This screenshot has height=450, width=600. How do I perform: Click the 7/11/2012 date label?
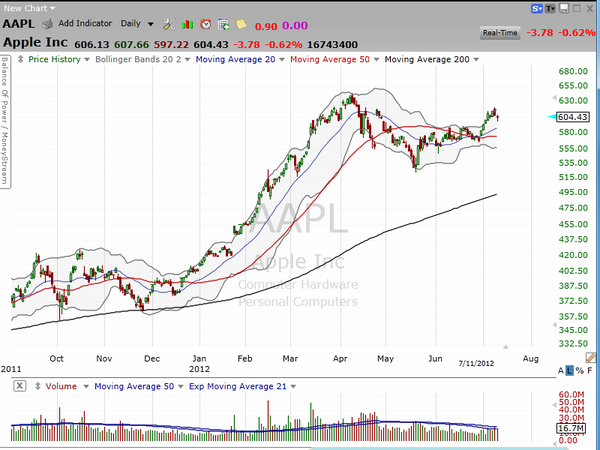pyautogui.click(x=476, y=363)
